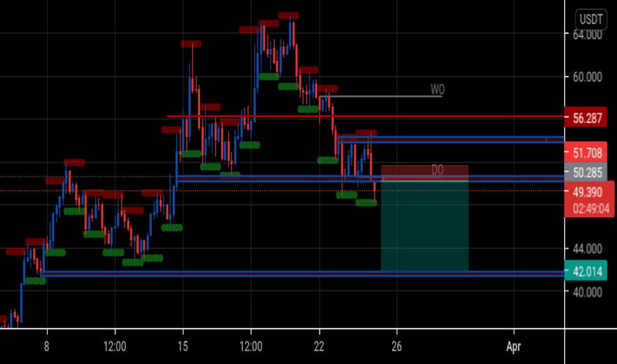Click the '15' date axis label
Image resolution: width=617 pixels, height=364 pixels.
[183, 347]
